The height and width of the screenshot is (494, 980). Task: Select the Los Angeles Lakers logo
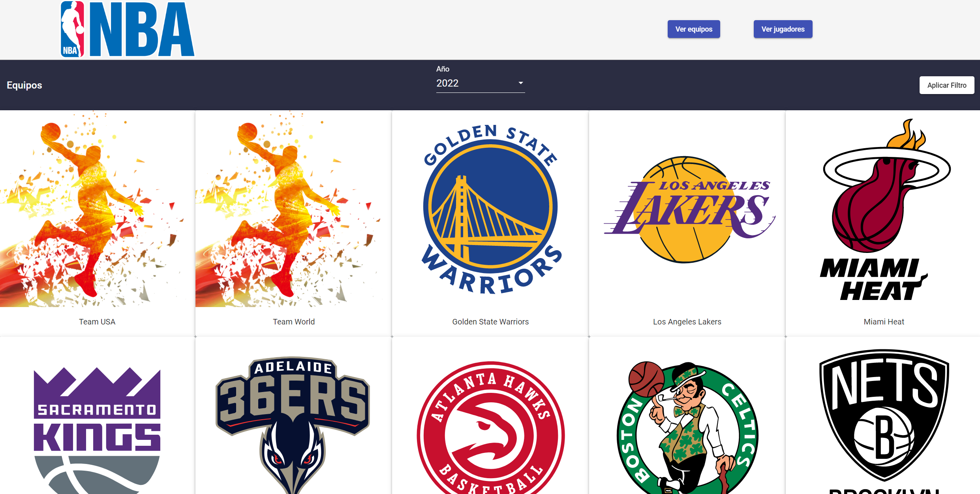687,209
